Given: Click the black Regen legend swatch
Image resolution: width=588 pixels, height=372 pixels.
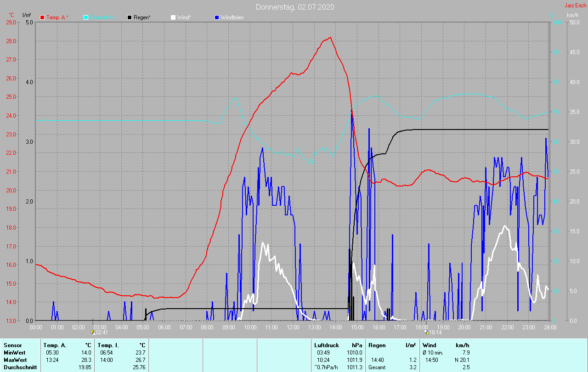Looking at the screenshot, I should (x=130, y=17).
